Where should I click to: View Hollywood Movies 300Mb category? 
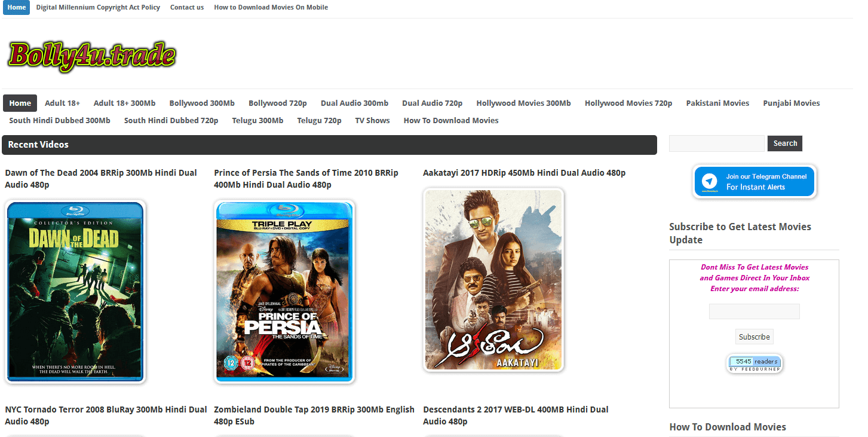coord(523,103)
